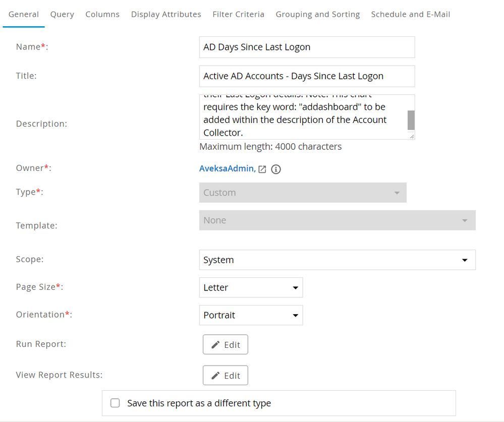Open the Grouping and Sorting tab
The width and height of the screenshot is (504, 422).
317,14
